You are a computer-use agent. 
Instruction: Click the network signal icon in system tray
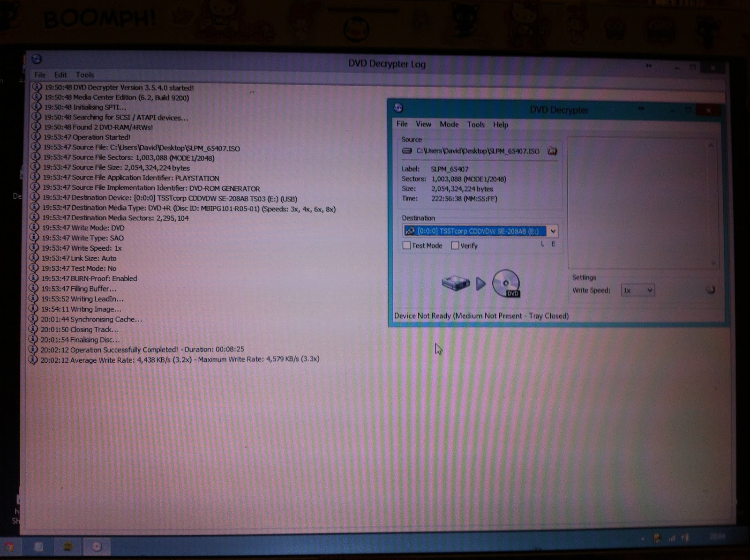pyautogui.click(x=671, y=538)
